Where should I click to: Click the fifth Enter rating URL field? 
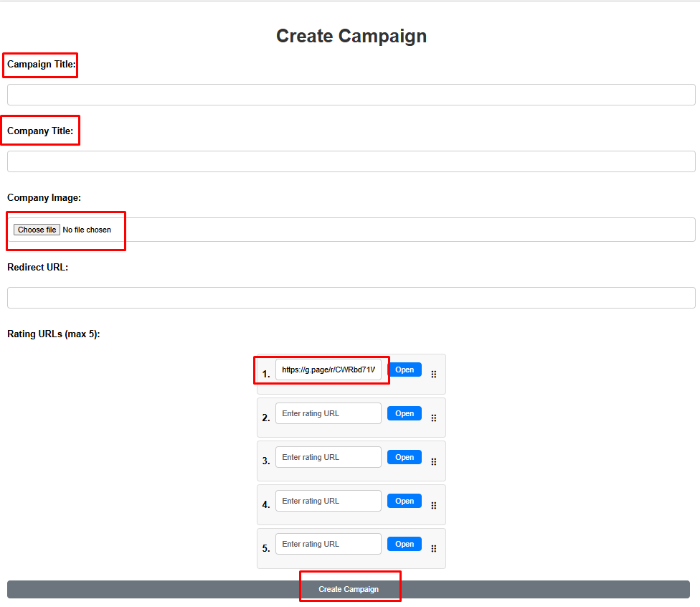pos(328,544)
